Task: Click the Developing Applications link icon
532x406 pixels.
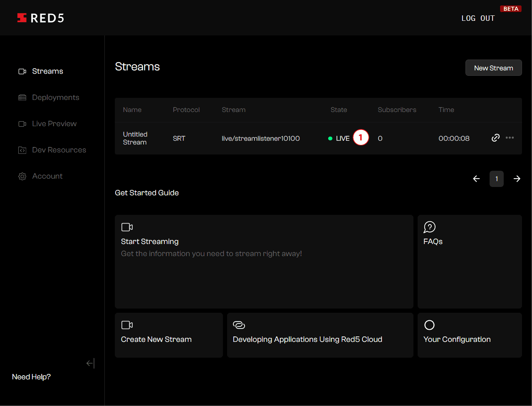Action: pyautogui.click(x=239, y=325)
